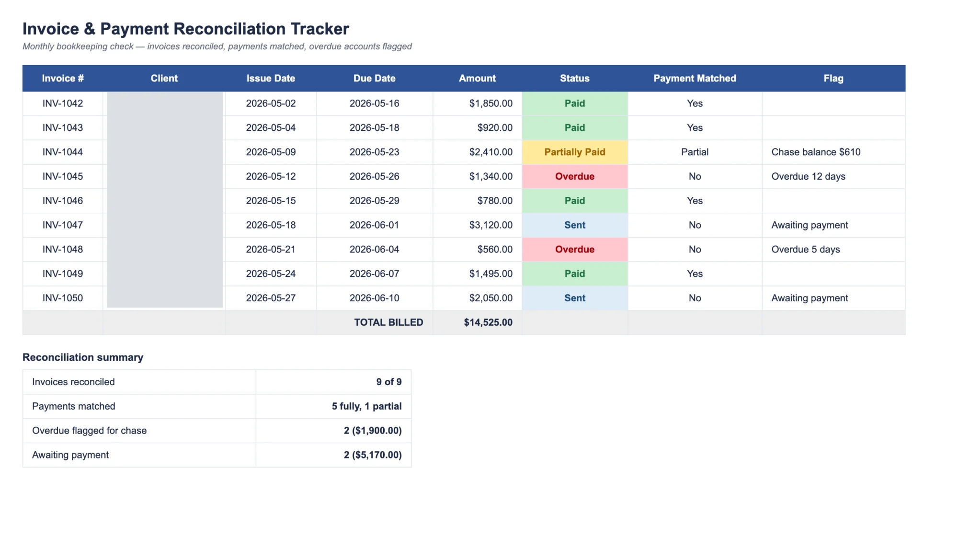Click invoice cell INV-1044
Viewport: 958px width, 560px height.
tap(63, 152)
